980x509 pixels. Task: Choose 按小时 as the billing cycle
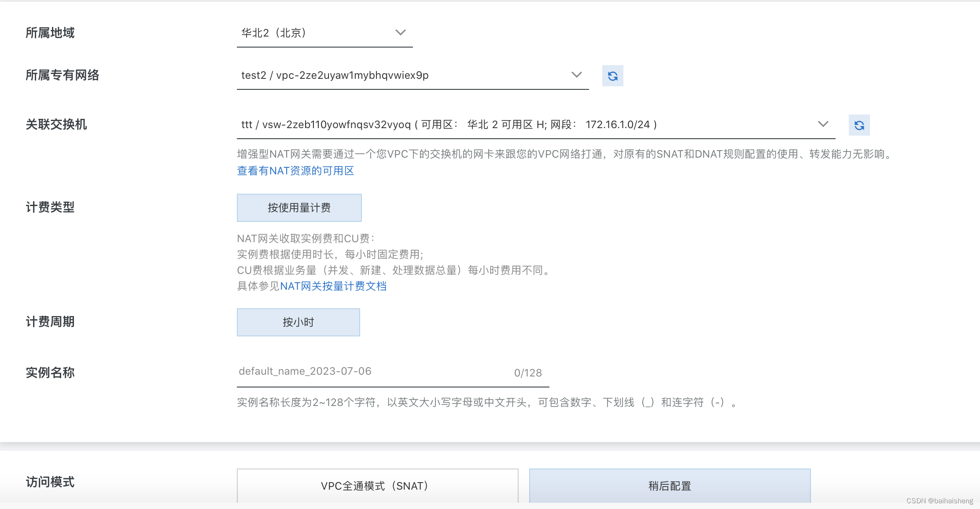298,322
